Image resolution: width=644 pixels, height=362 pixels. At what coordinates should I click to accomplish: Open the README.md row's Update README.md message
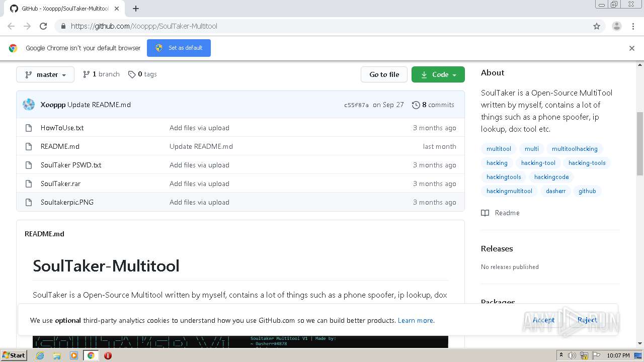[201, 146]
